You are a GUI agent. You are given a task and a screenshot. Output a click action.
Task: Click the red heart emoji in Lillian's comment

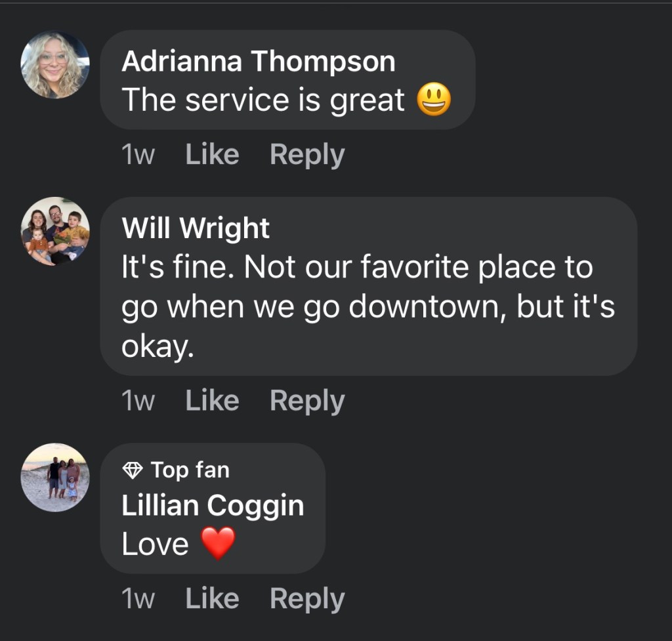click(217, 543)
